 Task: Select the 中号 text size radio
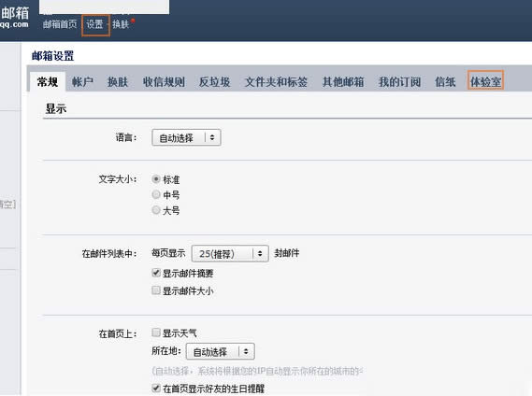click(156, 194)
